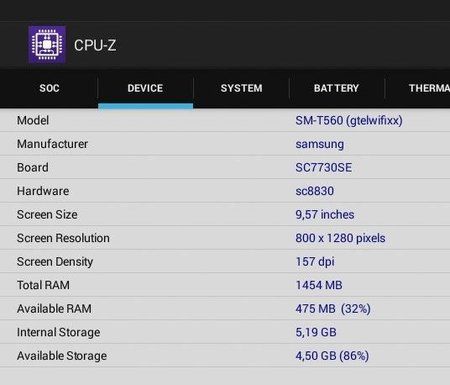Viewport: 450px width, 385px height.
Task: Tap the Internal Storage 5,19 GB value
Action: click(x=316, y=332)
